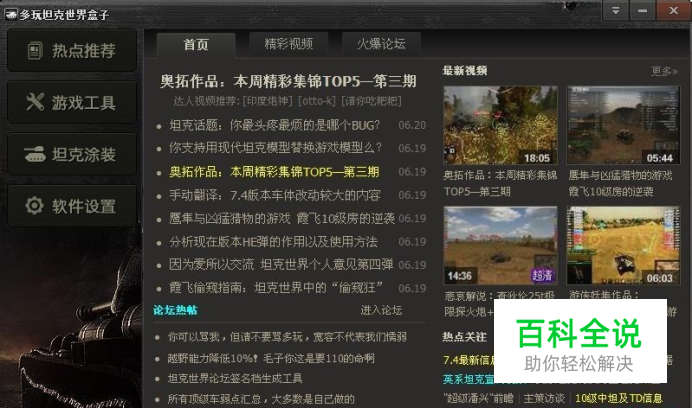This screenshot has width=692, height=408.
Task: Close the 多玩坦克世界盒子 window
Action: click(x=673, y=11)
